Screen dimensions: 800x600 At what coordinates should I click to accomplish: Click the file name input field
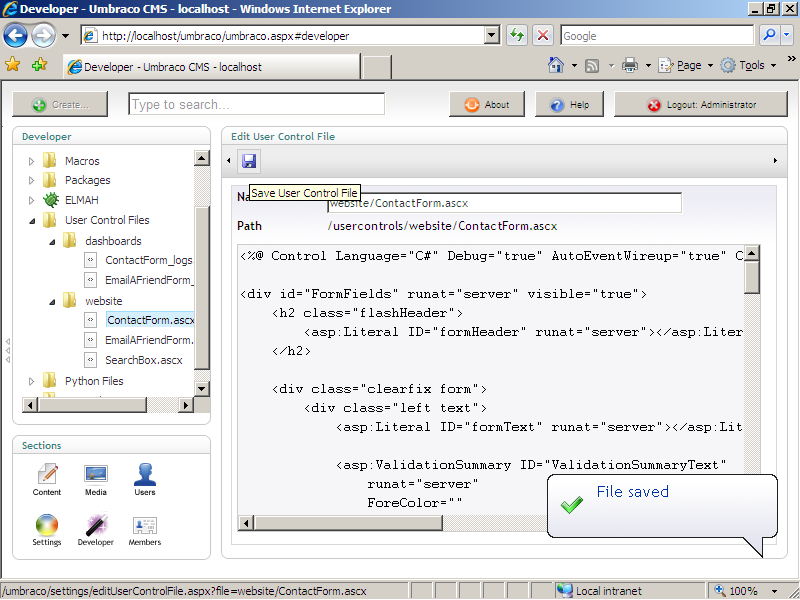tap(504, 203)
